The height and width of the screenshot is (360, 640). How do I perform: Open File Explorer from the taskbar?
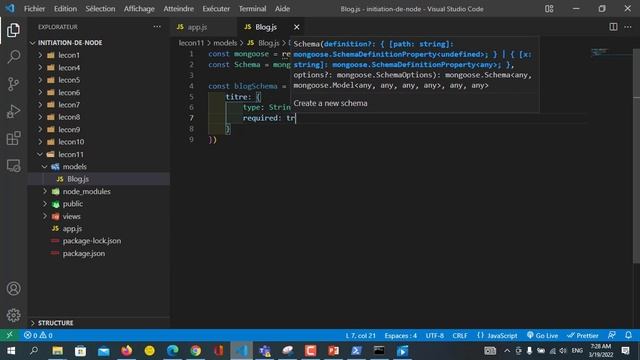[x=57, y=351]
